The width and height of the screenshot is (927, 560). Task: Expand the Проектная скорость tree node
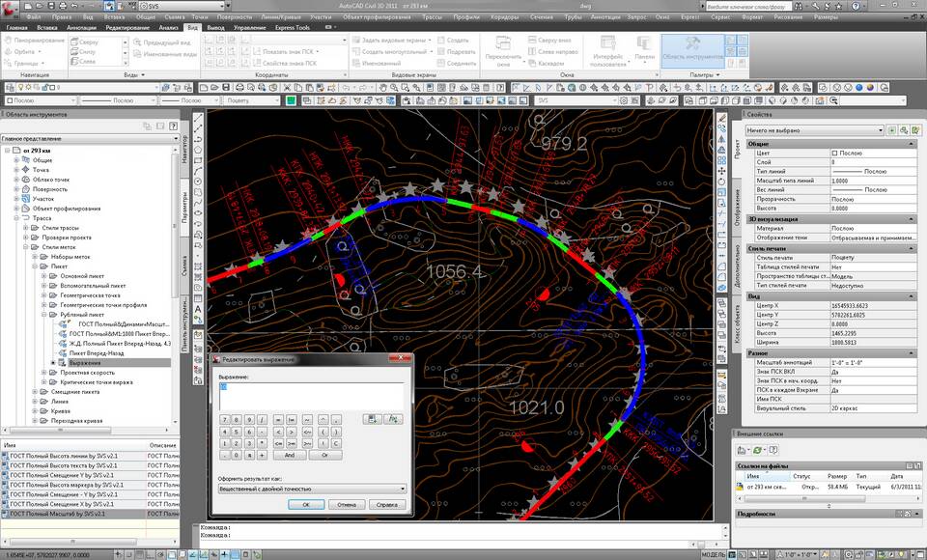[44, 373]
